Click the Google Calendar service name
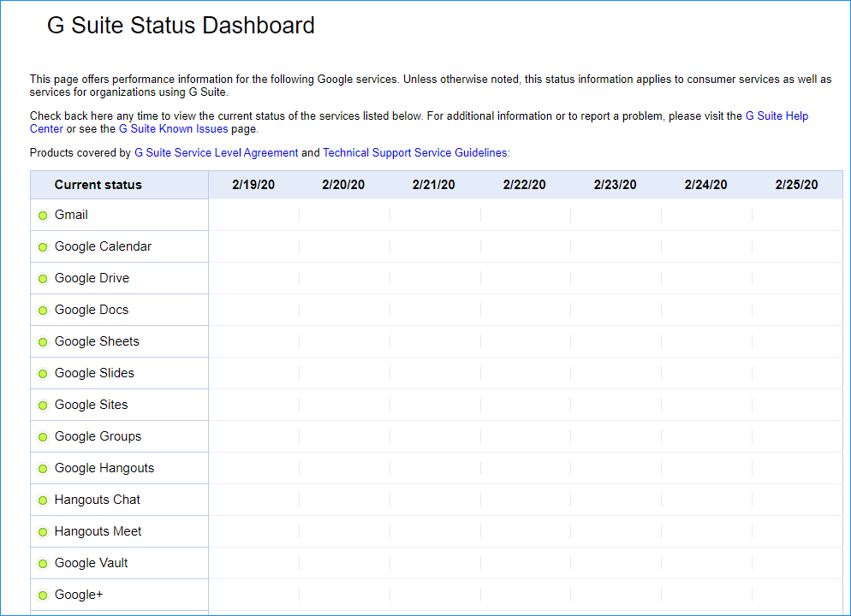Screen dimensions: 851x616 click(x=103, y=246)
